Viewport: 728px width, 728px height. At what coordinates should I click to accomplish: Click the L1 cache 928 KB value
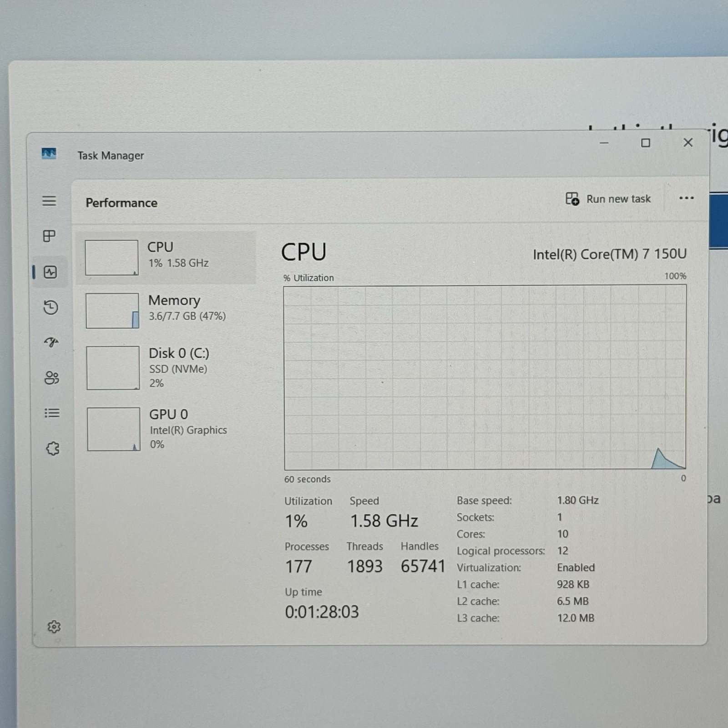click(573, 584)
